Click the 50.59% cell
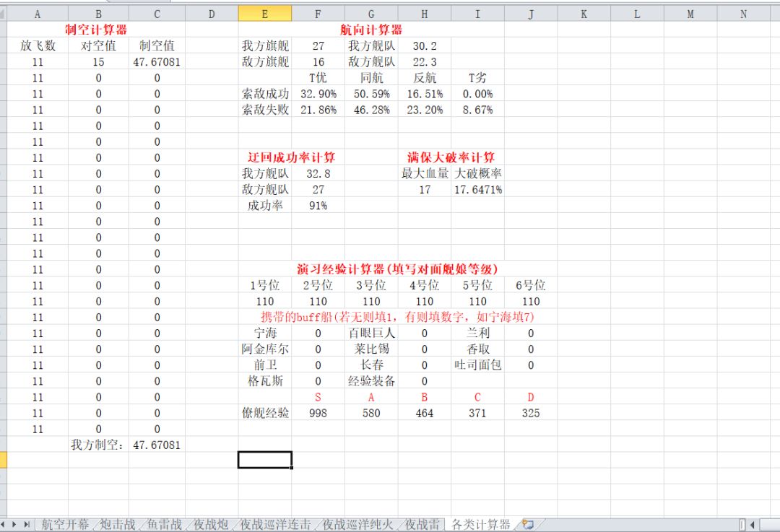780x532 pixels. point(371,93)
